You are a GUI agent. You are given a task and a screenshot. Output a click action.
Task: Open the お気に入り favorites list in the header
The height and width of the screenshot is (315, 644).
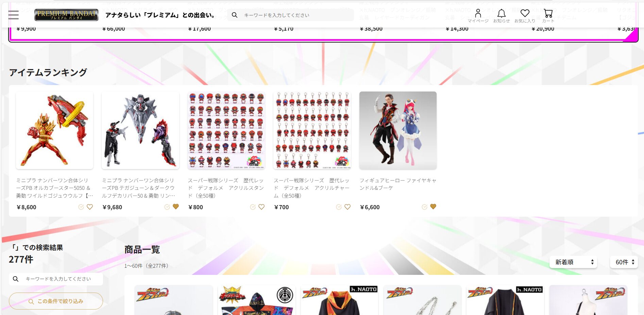(x=525, y=16)
